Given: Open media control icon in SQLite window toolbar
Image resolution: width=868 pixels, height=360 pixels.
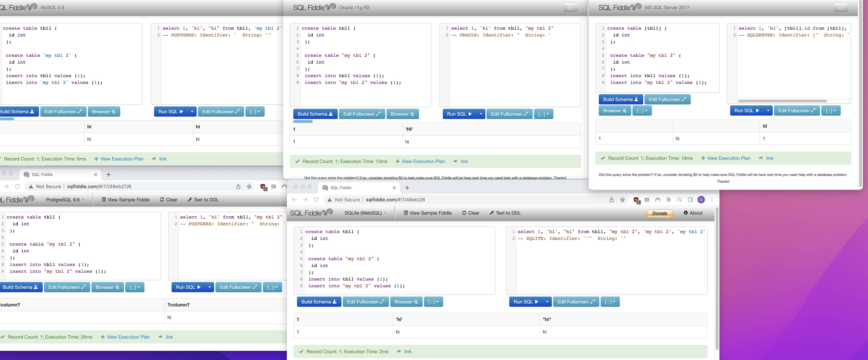Looking at the screenshot, I should (679, 200).
